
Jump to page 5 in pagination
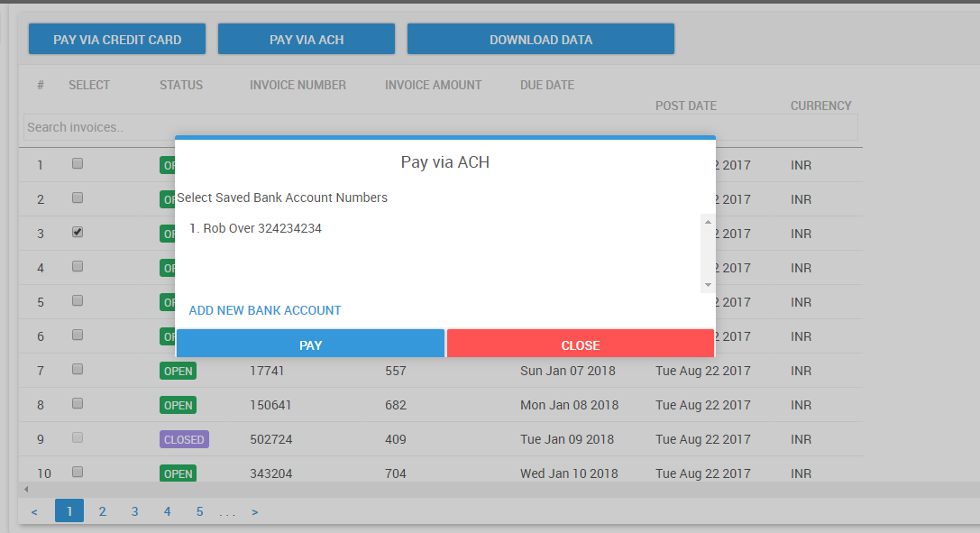(199, 511)
